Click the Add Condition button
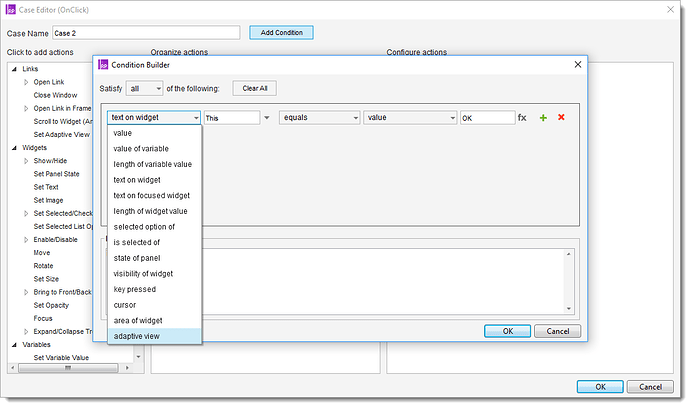Viewport: 690px width, 407px height. tap(281, 32)
